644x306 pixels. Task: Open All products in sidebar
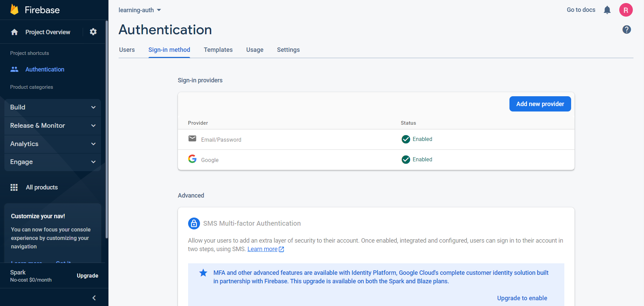42,187
